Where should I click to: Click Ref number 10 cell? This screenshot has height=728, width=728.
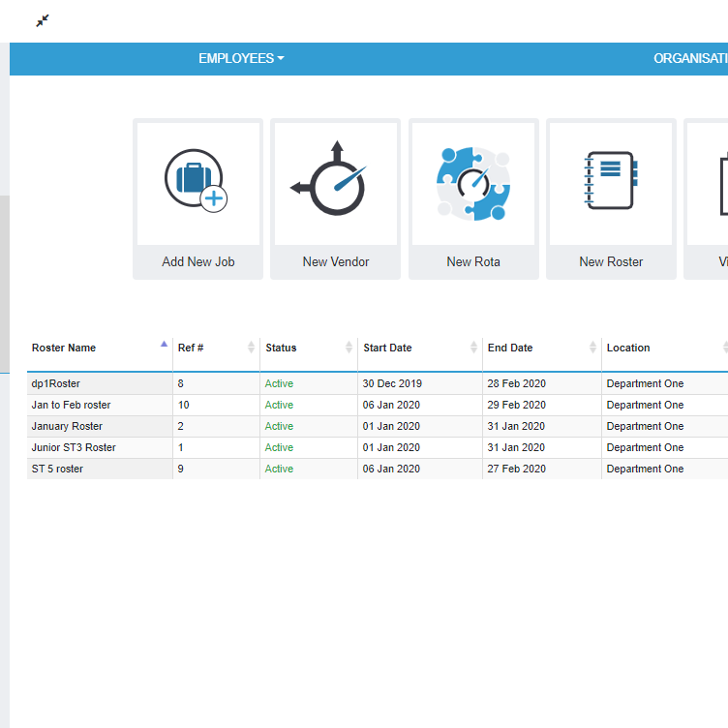pos(216,405)
